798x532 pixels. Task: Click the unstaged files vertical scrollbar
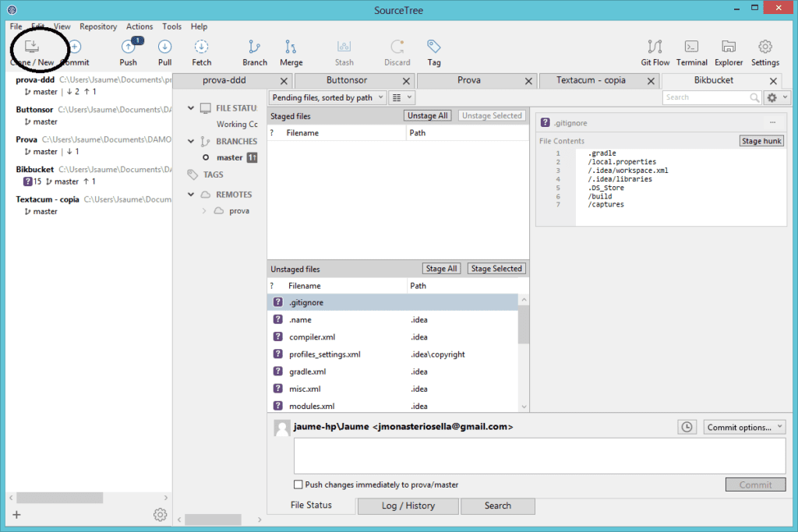coord(524,323)
